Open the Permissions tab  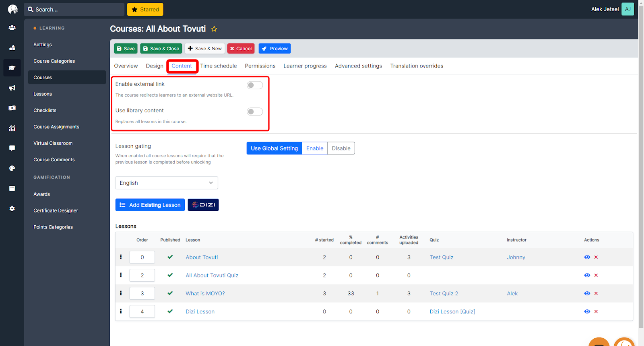click(x=260, y=66)
